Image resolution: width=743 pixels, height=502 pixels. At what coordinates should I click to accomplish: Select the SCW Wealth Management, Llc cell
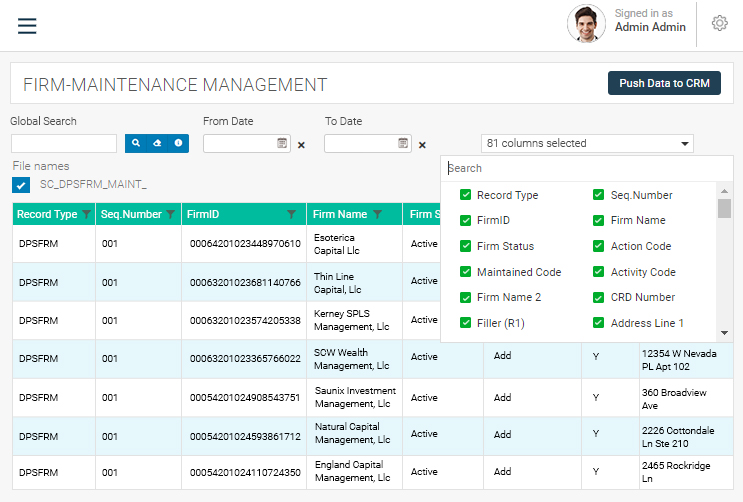354,359
